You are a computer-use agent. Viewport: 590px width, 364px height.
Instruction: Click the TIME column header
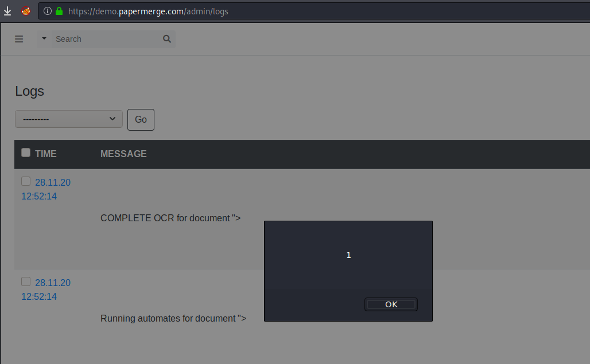[45, 154]
